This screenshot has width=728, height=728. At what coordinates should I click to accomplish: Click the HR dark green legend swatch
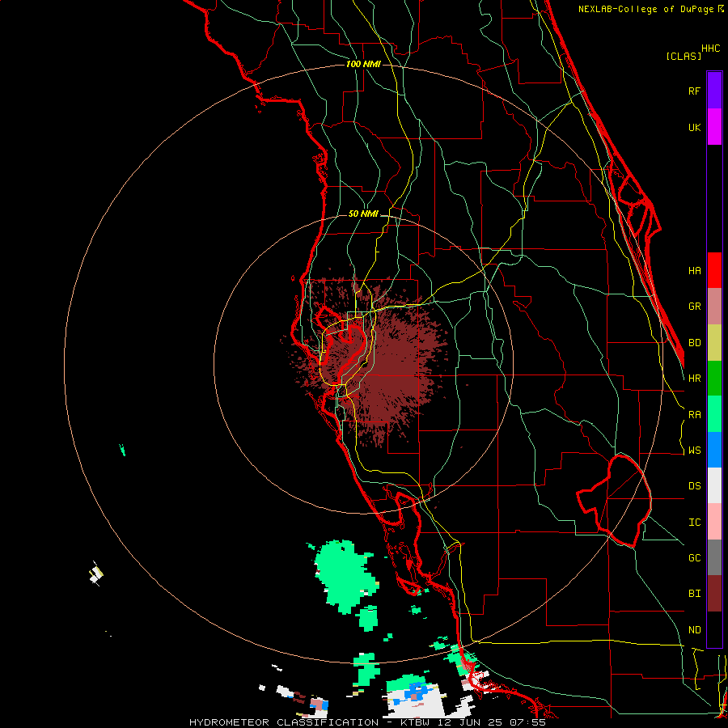pos(714,379)
